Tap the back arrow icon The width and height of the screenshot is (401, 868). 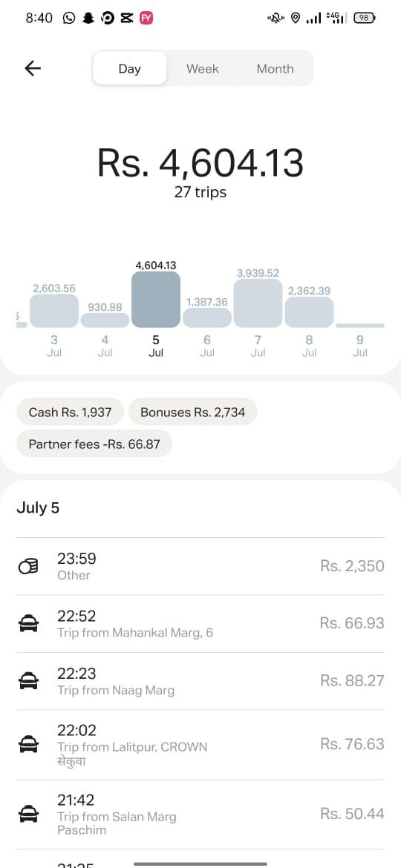click(x=33, y=68)
